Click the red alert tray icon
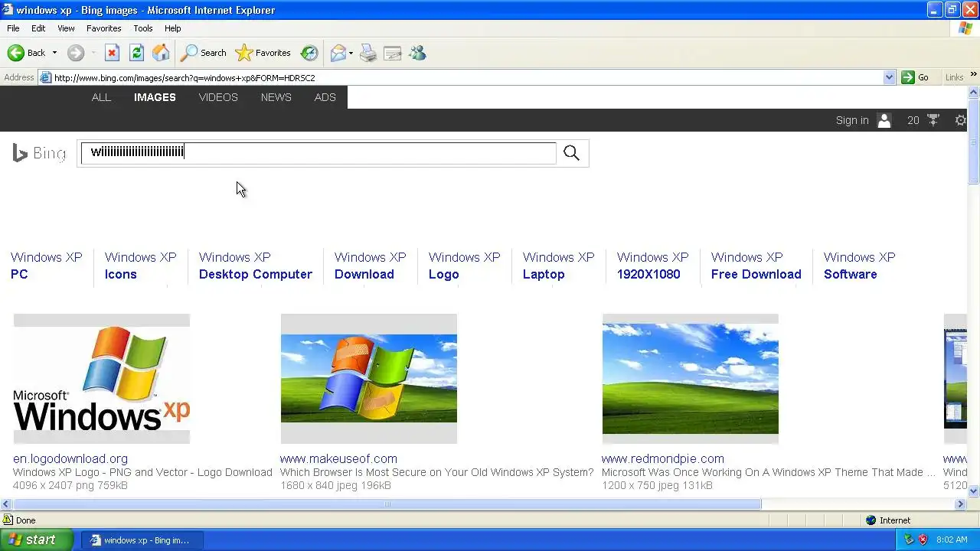The width and height of the screenshot is (980, 551). pyautogui.click(x=923, y=540)
